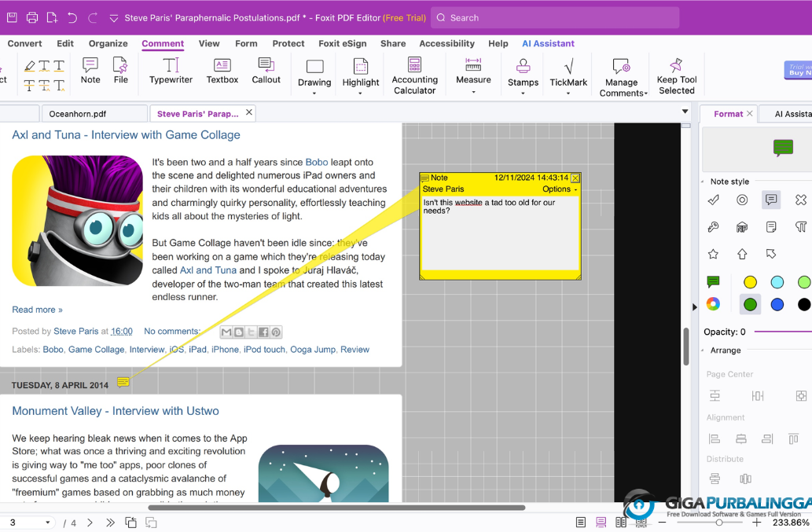812x532 pixels.
Task: Close the Steve Paris' Parap... document tab
Action: pyautogui.click(x=249, y=112)
